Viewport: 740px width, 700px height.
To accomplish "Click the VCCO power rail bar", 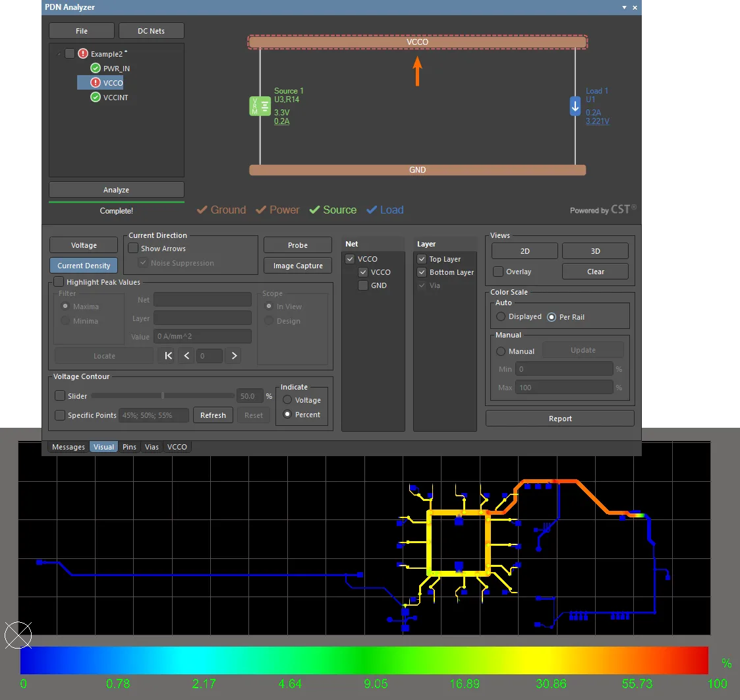I will point(417,42).
